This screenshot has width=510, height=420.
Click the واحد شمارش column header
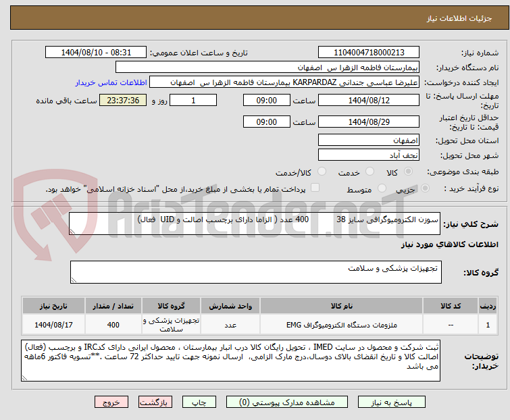[x=230, y=306]
